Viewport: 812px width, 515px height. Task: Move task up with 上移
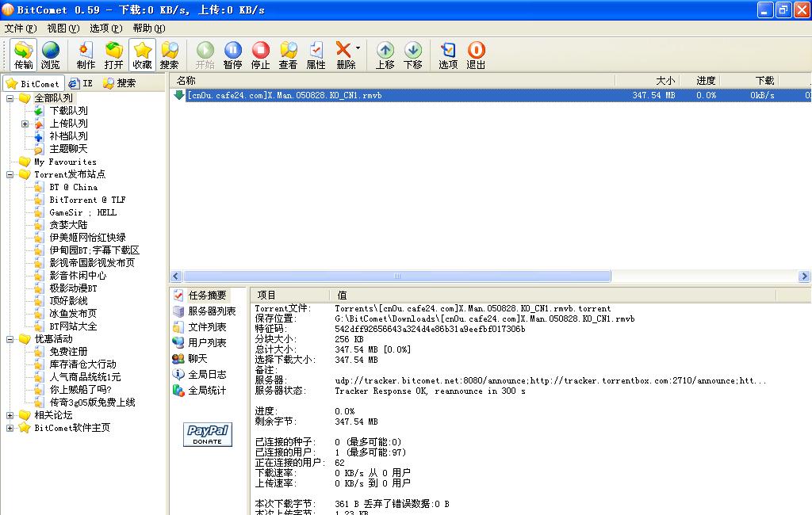385,55
